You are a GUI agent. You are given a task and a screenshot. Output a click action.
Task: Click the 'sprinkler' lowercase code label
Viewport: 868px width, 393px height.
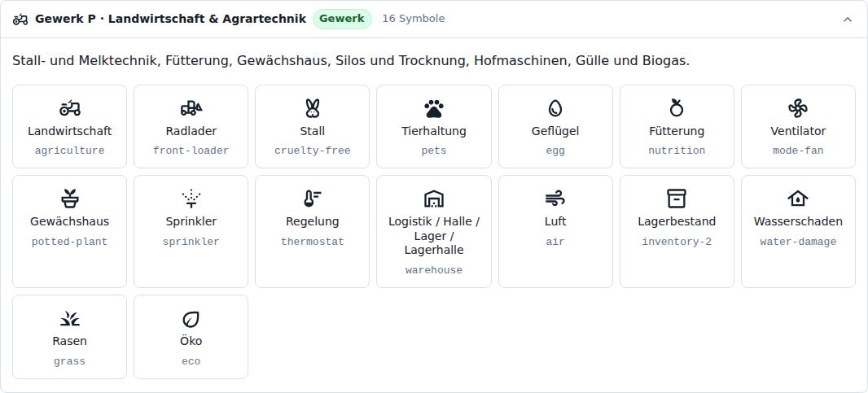(x=191, y=242)
